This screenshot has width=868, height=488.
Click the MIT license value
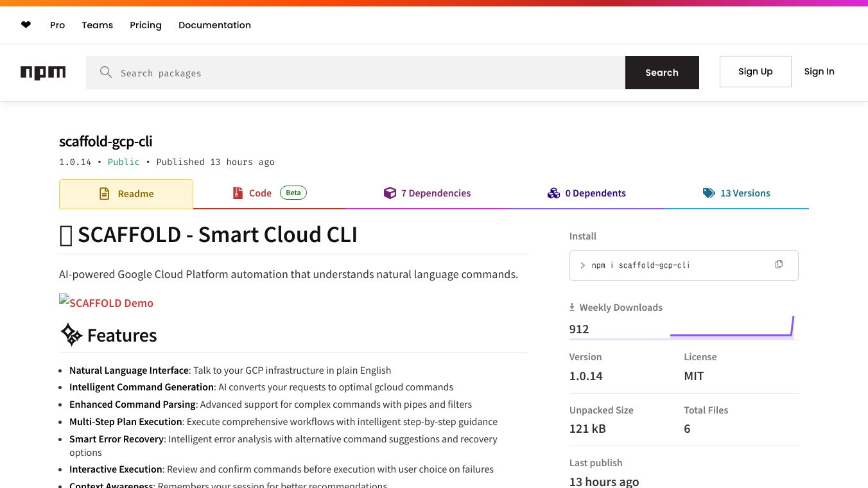[694, 376]
